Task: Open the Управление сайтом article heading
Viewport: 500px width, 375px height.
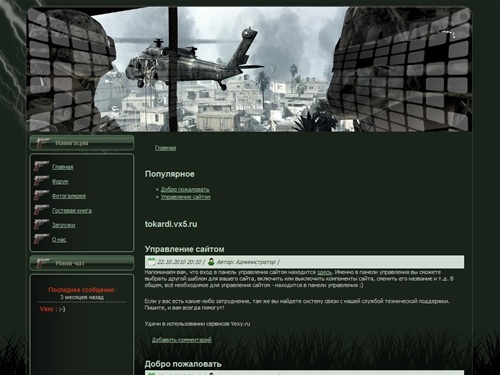Action: pos(184,249)
